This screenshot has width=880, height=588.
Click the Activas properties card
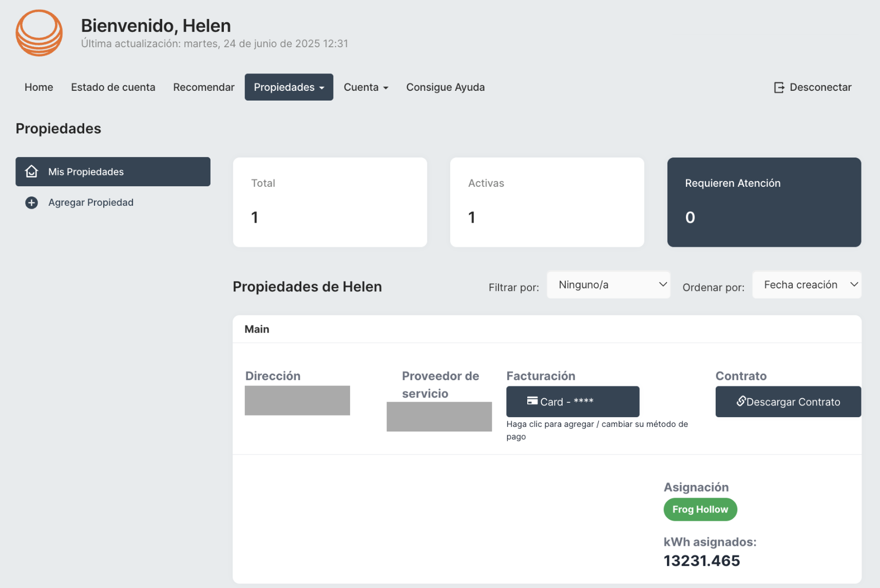pyautogui.click(x=547, y=202)
